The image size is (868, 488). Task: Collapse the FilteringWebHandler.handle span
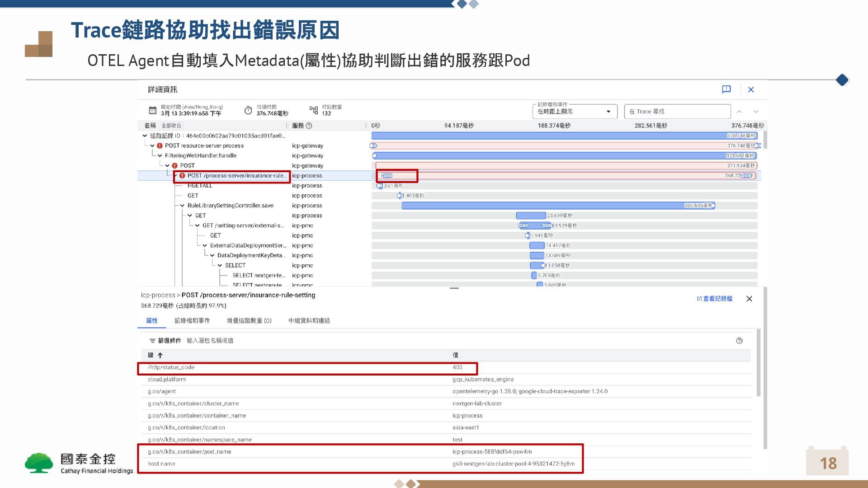160,155
